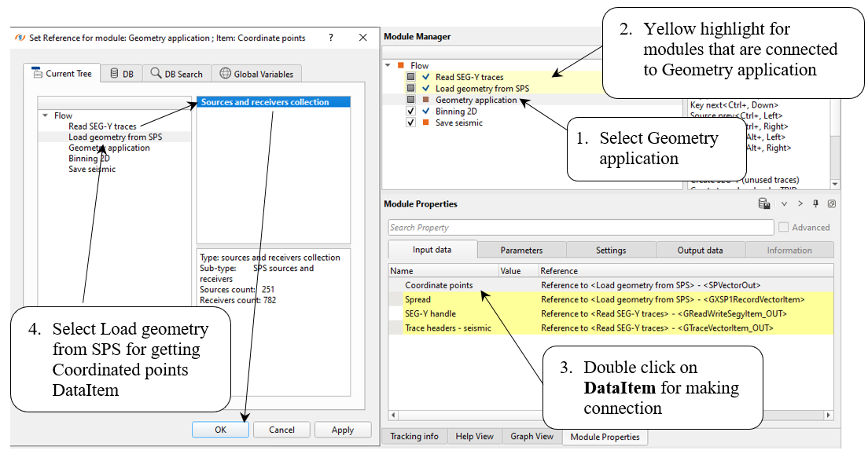Collapse the Flow node in Current Tree

pos(45,115)
